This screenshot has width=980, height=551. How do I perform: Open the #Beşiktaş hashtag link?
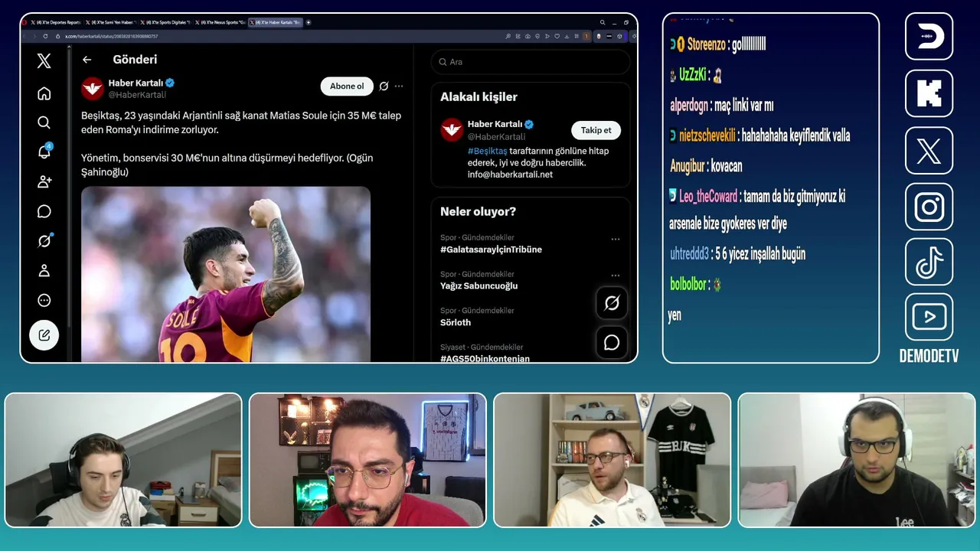click(x=488, y=151)
